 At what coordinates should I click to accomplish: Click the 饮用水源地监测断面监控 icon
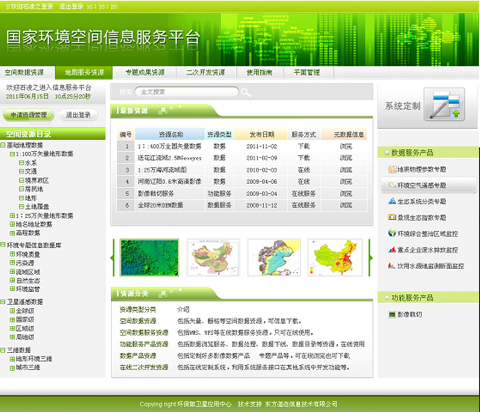point(392,266)
